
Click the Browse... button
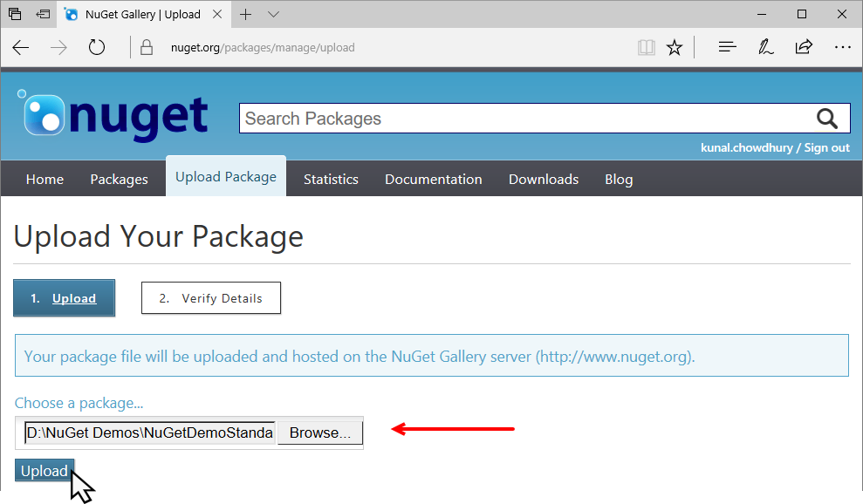pyautogui.click(x=319, y=433)
